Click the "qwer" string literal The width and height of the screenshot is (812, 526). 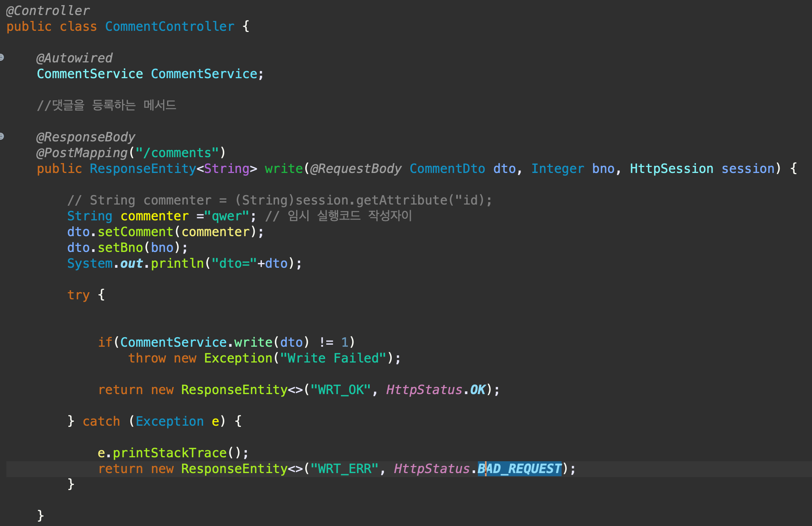(227, 216)
